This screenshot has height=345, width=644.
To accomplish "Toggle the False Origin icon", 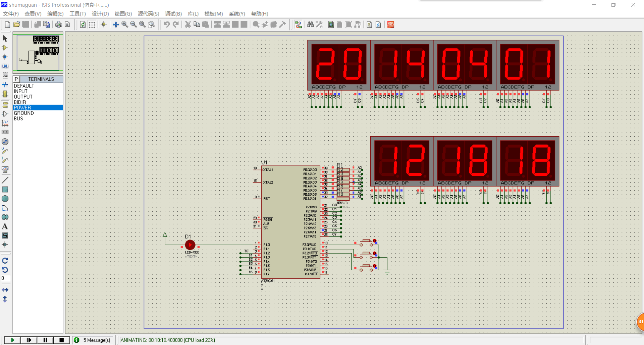I will pyautogui.click(x=104, y=24).
